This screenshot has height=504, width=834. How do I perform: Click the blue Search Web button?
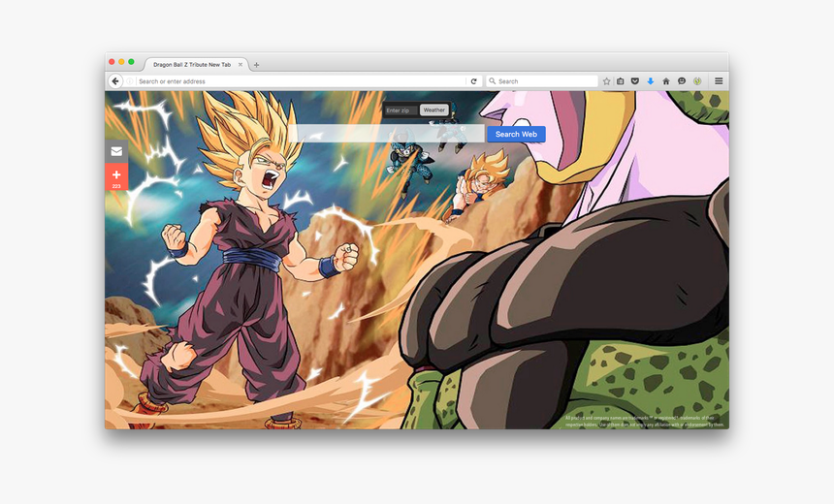(516, 134)
